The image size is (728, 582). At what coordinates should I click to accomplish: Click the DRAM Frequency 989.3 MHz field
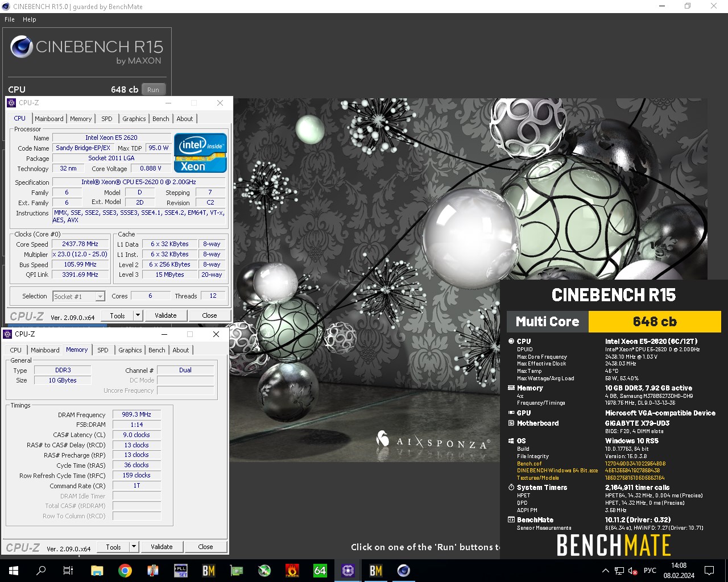tap(136, 414)
